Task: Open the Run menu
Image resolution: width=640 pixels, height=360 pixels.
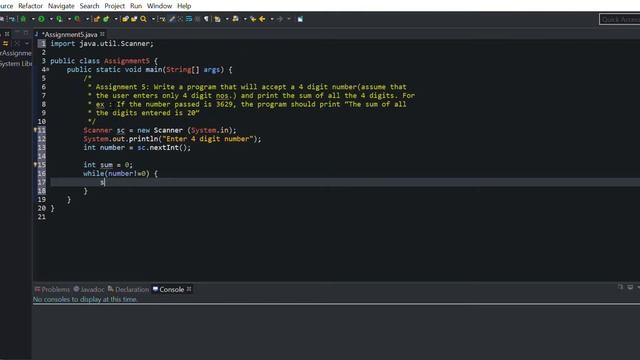Action: pyautogui.click(x=136, y=6)
